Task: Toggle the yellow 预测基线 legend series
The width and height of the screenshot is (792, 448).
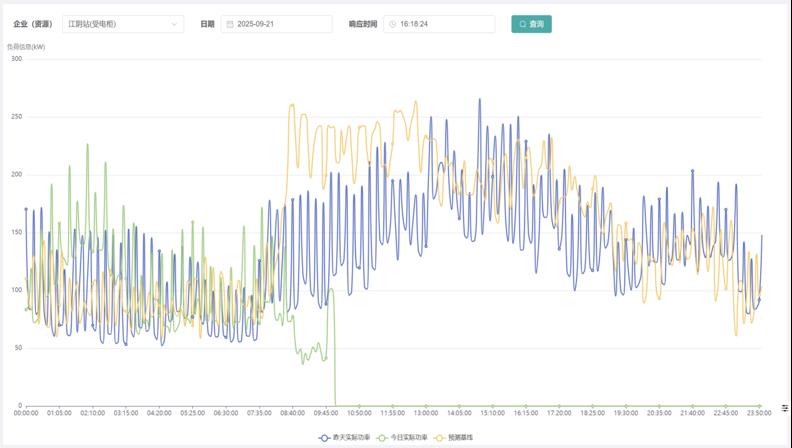Action: [460, 438]
